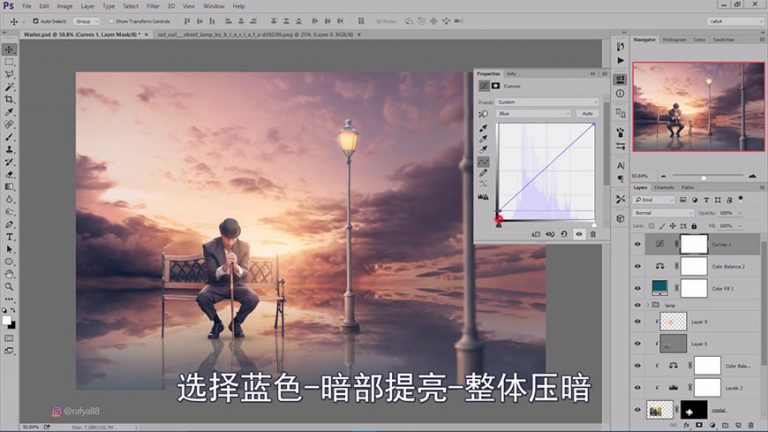Click the foreground color swatch
Viewport: 768px width, 432px height.
point(6,320)
